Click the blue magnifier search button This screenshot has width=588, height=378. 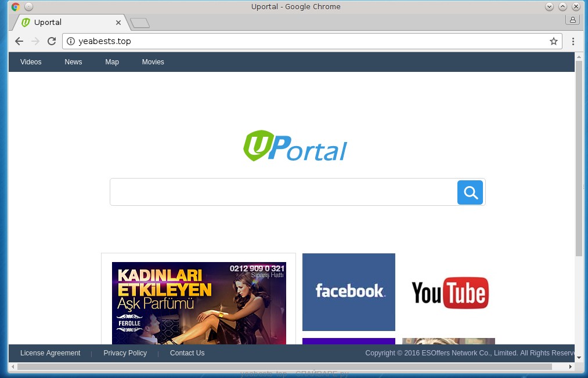point(470,192)
